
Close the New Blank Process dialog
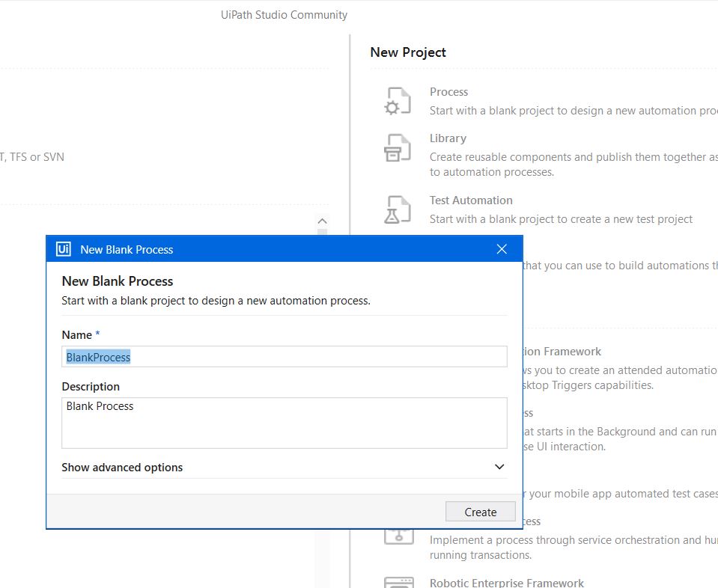pyautogui.click(x=502, y=249)
